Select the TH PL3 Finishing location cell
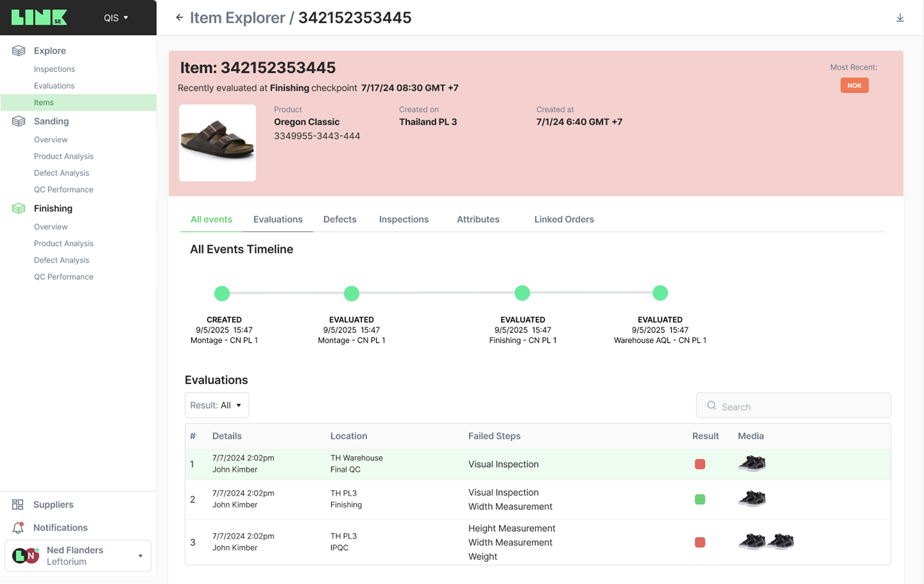The width and height of the screenshot is (924, 584). (346, 499)
